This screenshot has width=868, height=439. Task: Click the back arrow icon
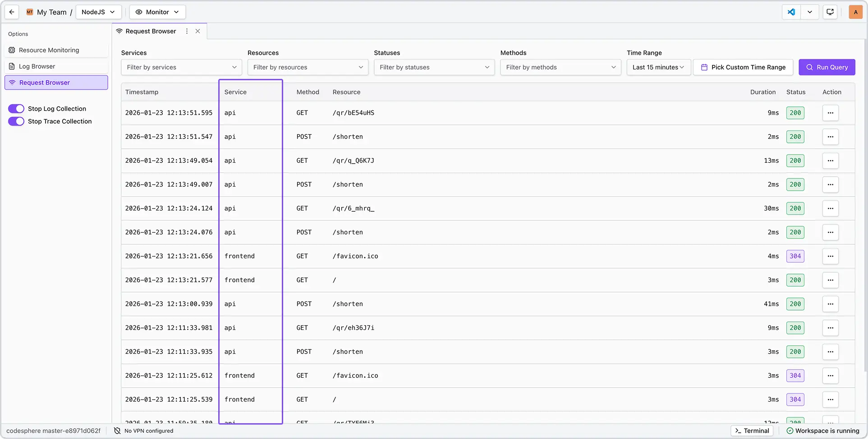click(x=12, y=12)
